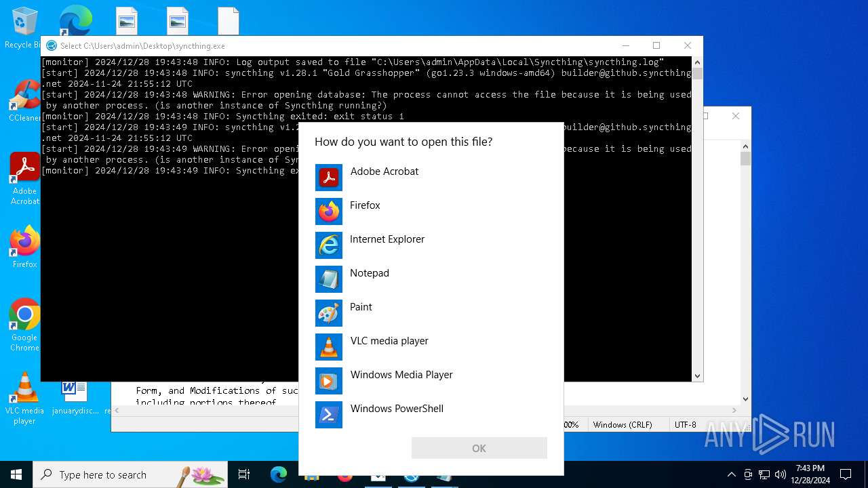868x488 pixels.
Task: Click the Notepad horizontal scrollbar right arrow
Action: (x=734, y=410)
